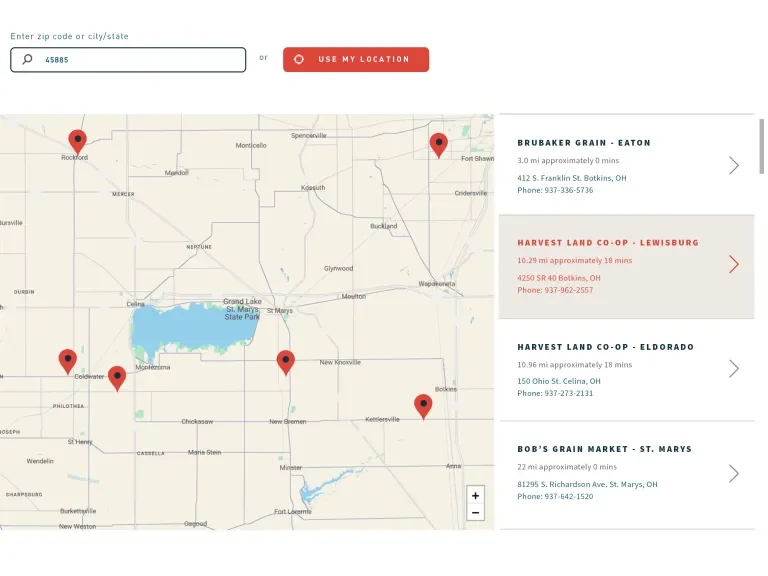The height and width of the screenshot is (576, 768).
Task: Click the "3.0 mi approximately 0 mins" distance text
Action: [x=568, y=161]
